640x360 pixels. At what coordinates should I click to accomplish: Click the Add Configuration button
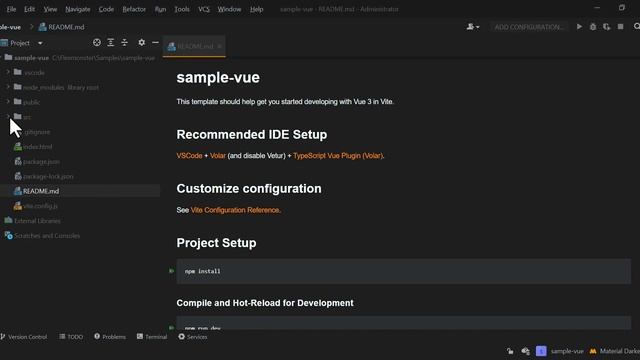click(x=529, y=27)
